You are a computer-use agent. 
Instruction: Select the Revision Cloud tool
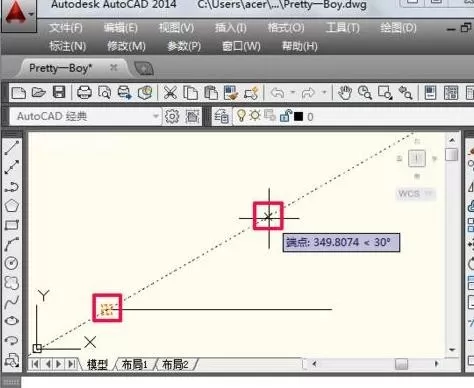12,283
